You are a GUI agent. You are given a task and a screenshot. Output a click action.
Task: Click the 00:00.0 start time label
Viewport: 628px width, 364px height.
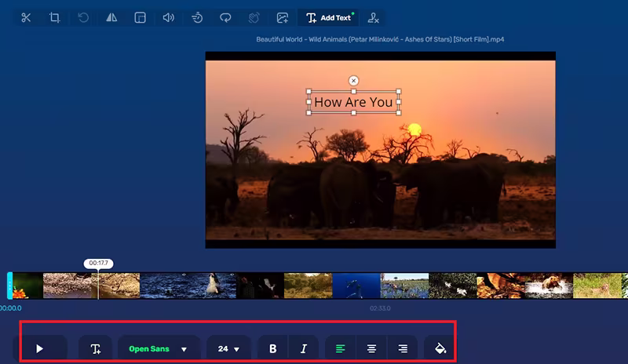11,308
